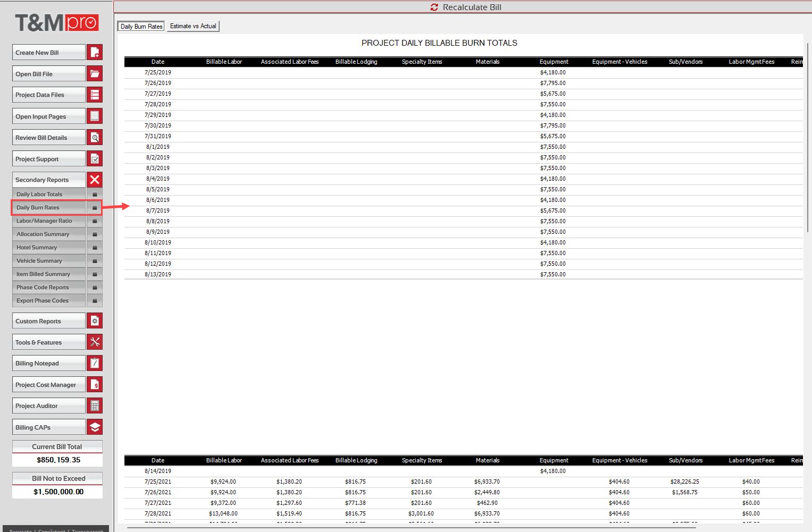Open the Billing Notepad icon

click(95, 364)
